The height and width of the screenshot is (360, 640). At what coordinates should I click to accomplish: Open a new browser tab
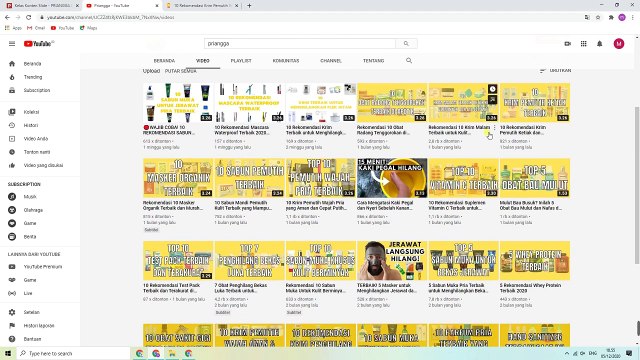(x=249, y=6)
